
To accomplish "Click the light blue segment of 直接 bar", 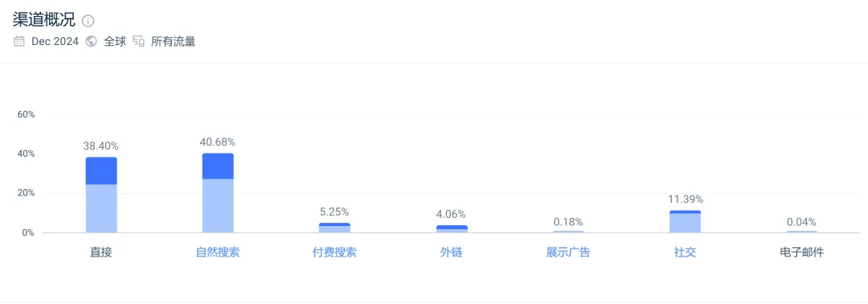I will (x=101, y=209).
